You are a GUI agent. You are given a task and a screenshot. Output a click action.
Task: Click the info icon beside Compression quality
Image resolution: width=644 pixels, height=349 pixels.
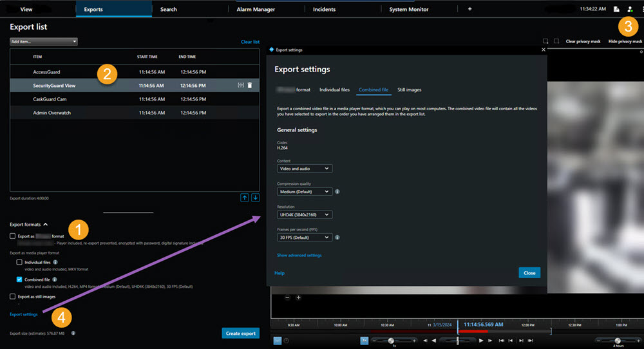[337, 191]
